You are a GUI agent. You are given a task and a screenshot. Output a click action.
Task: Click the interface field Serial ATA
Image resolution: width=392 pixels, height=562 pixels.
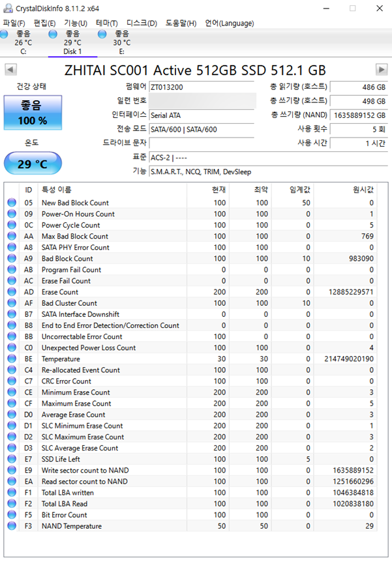pyautogui.click(x=202, y=115)
